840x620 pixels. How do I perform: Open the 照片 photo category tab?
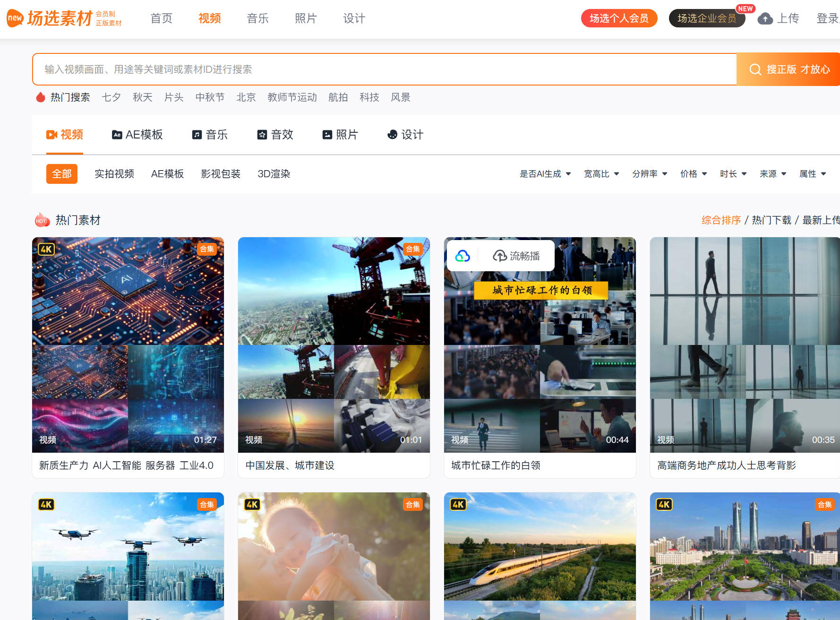click(x=340, y=135)
